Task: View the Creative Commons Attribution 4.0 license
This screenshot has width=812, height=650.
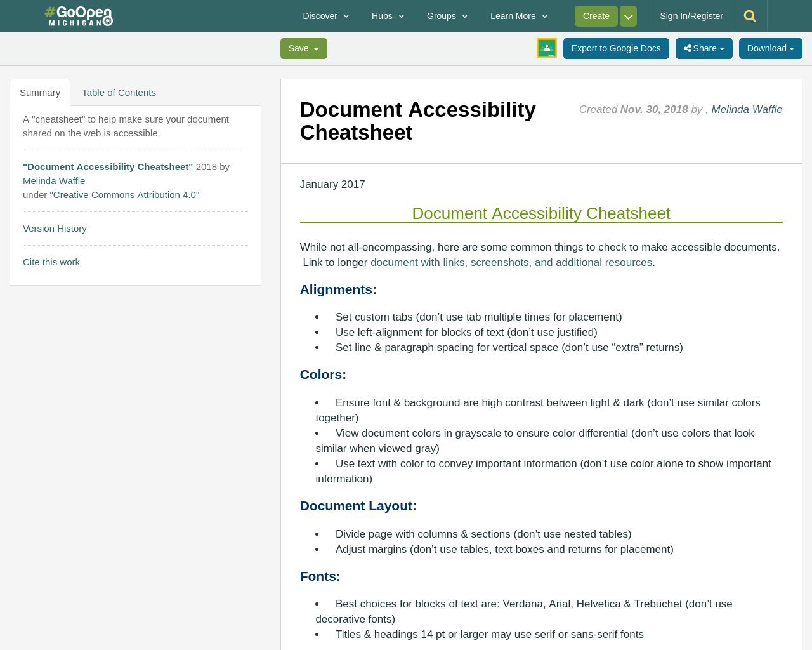Action: (124, 194)
